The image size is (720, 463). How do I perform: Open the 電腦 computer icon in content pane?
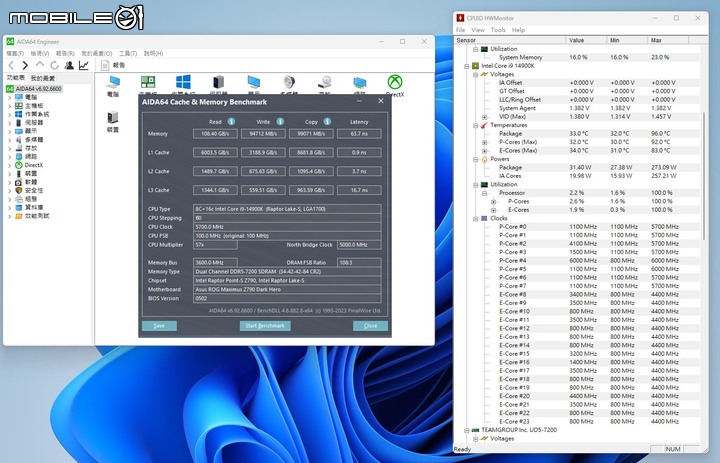(113, 83)
